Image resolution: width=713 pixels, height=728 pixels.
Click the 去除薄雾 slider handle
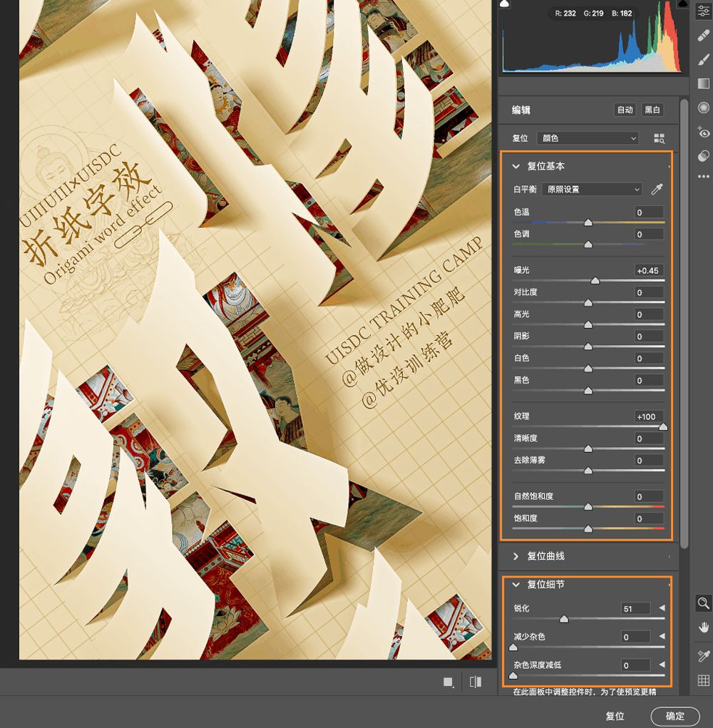588,471
